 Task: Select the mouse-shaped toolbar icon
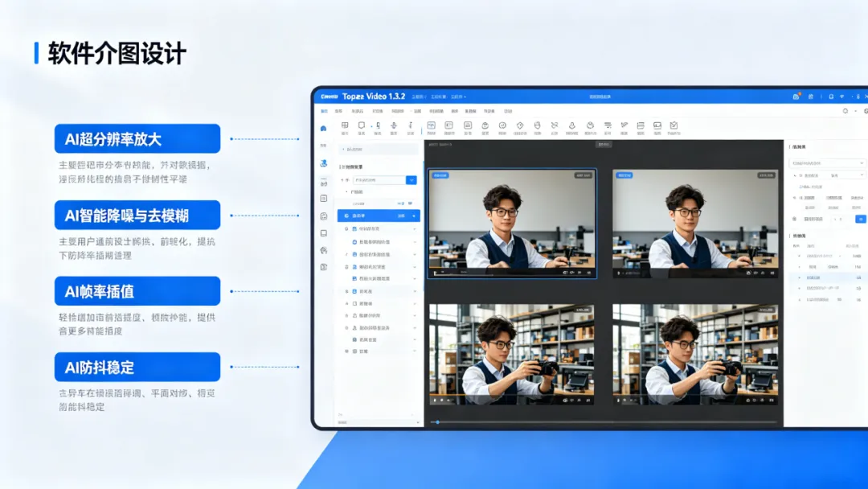(537, 125)
